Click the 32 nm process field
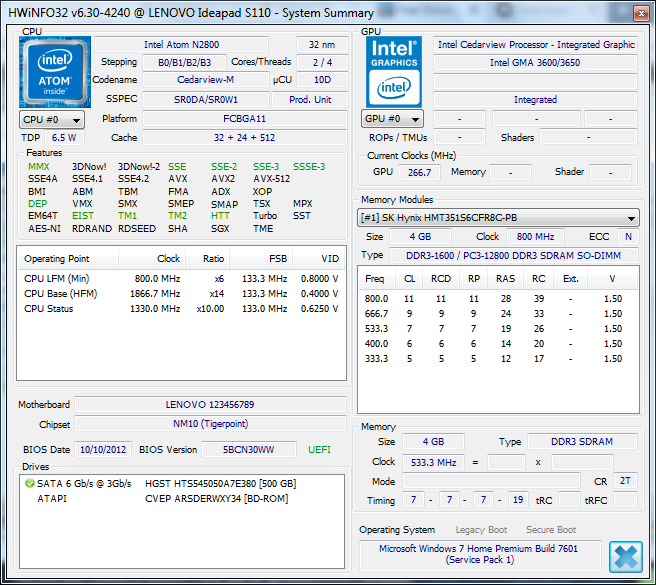Image resolution: width=656 pixels, height=585 pixels. point(322,45)
